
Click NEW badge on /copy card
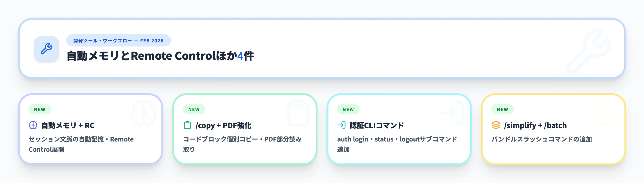pos(194,109)
